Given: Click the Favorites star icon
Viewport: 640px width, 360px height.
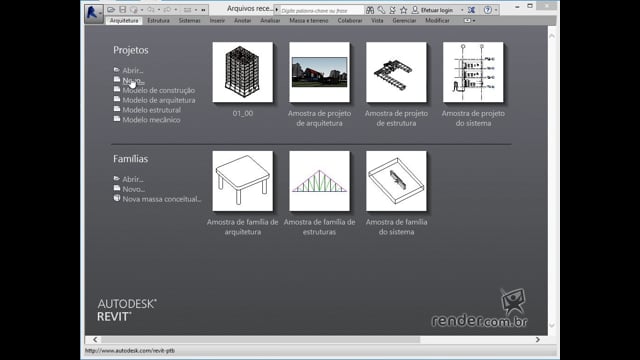Looking at the screenshot, I should click(x=404, y=10).
